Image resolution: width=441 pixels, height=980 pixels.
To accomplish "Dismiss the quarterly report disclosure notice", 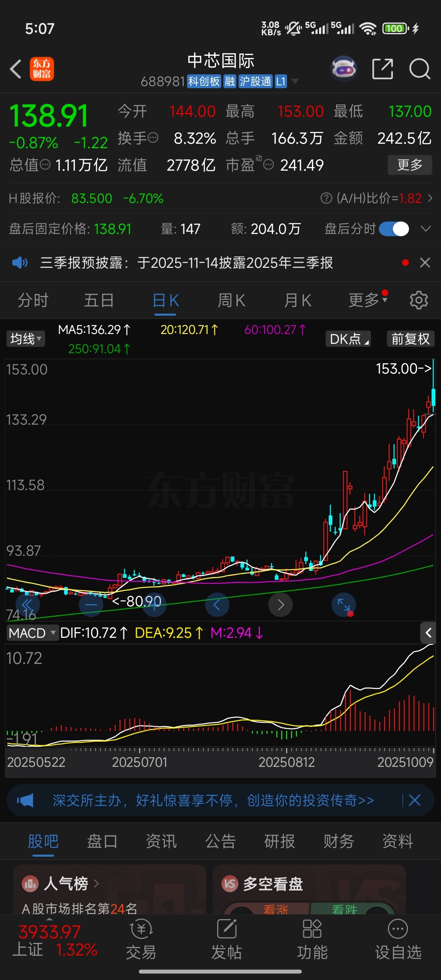I will pos(425,263).
